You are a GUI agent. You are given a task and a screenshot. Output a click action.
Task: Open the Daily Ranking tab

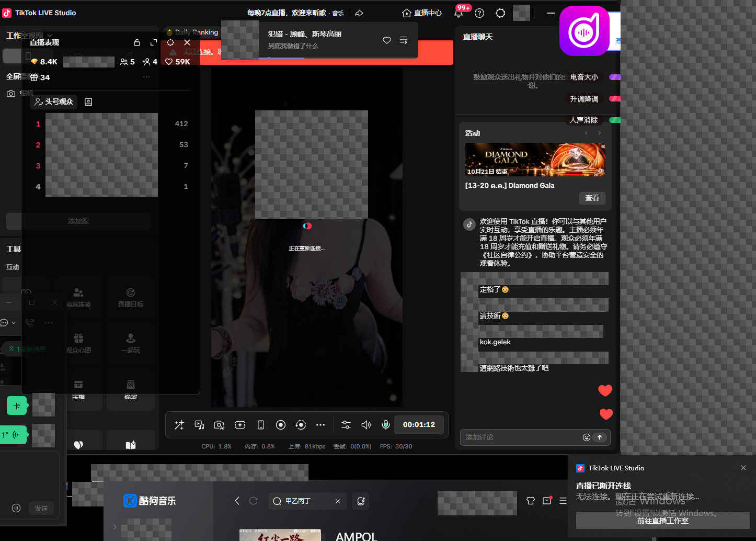pos(192,32)
